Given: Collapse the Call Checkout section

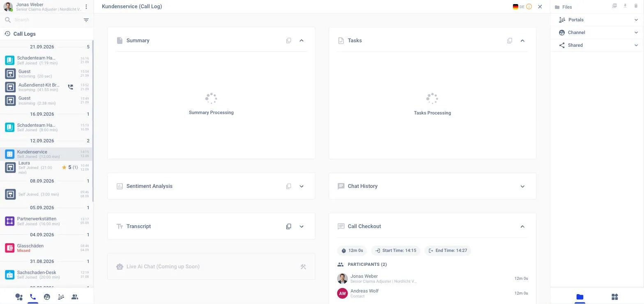Looking at the screenshot, I should pos(522,226).
